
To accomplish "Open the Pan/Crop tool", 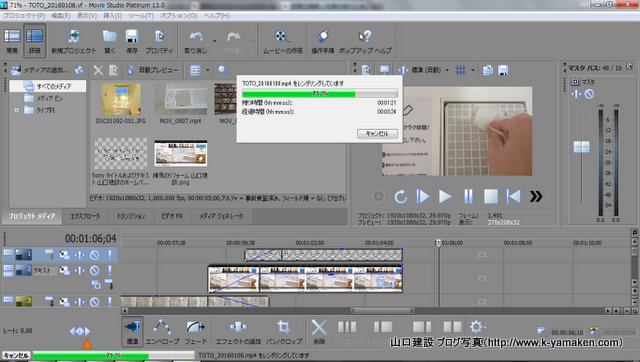I will click(284, 331).
